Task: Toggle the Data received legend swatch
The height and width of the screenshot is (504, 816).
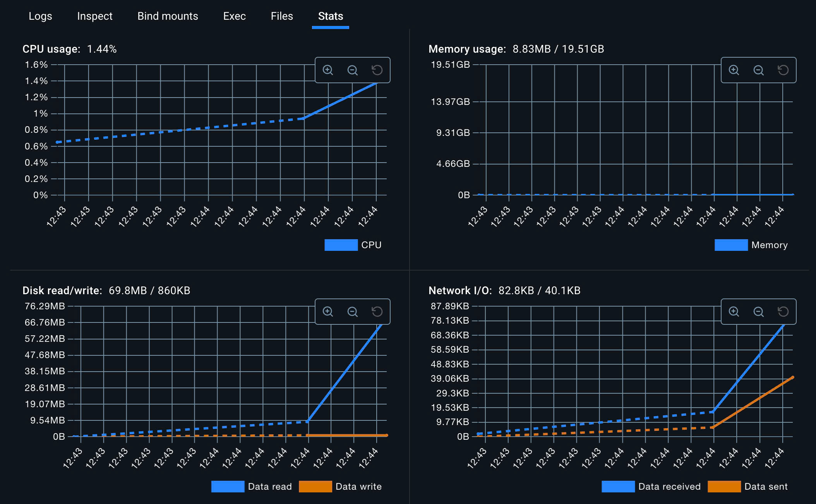Action: coord(618,487)
